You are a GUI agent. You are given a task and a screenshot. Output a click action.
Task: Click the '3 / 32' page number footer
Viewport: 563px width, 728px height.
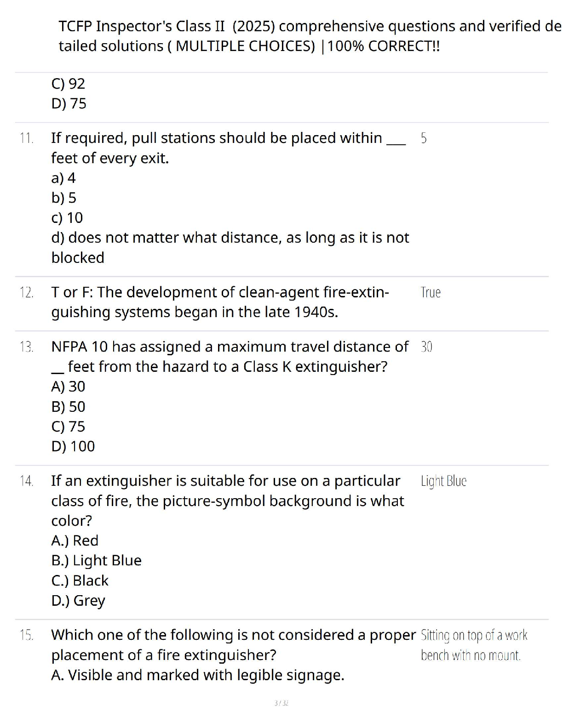(281, 703)
